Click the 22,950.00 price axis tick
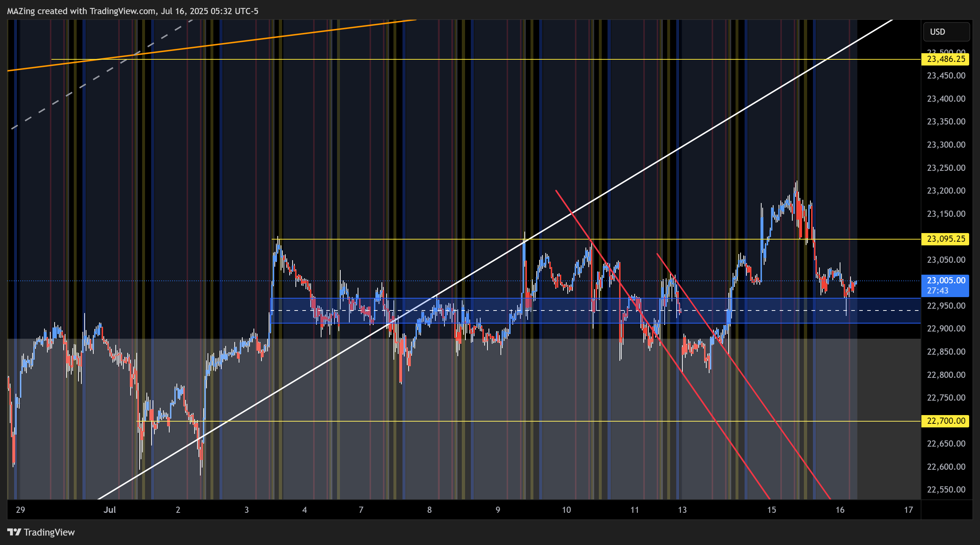The height and width of the screenshot is (545, 980). [x=946, y=306]
